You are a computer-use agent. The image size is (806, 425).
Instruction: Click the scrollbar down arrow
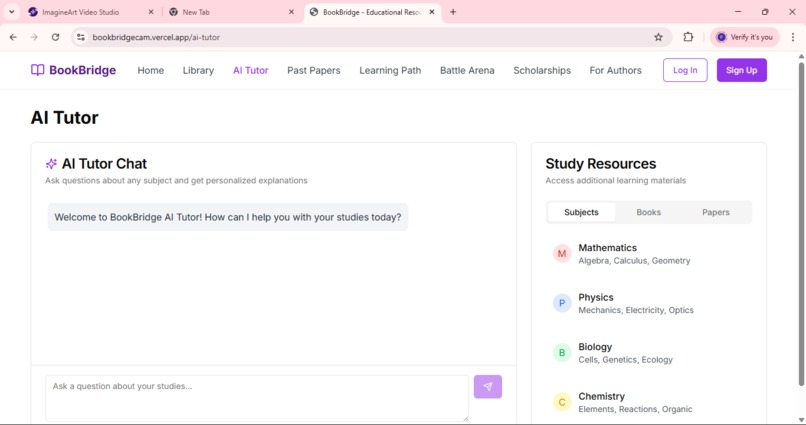pos(801,418)
